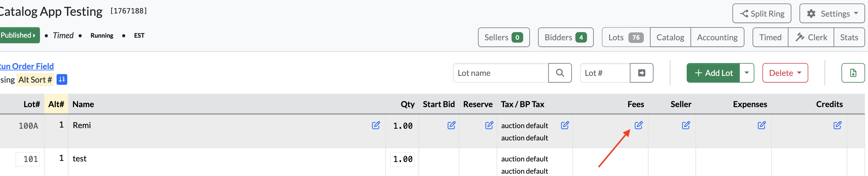The image size is (868, 176).
Task: Edit Start Bid for lot 100A
Action: tap(451, 126)
